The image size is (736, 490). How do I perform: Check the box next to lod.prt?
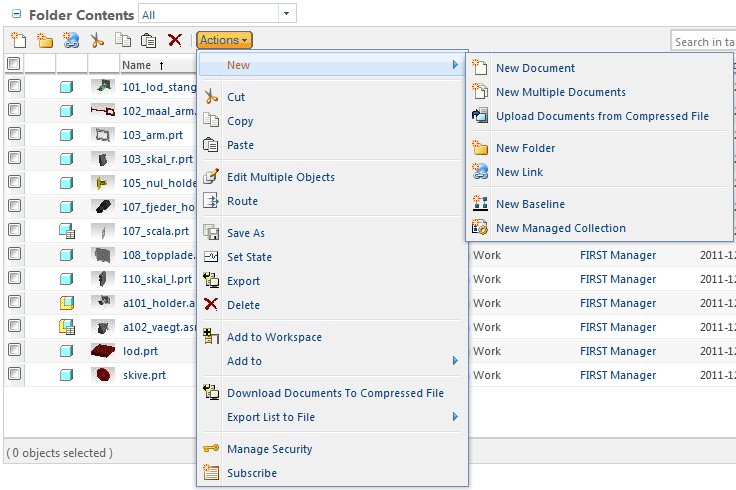click(15, 349)
